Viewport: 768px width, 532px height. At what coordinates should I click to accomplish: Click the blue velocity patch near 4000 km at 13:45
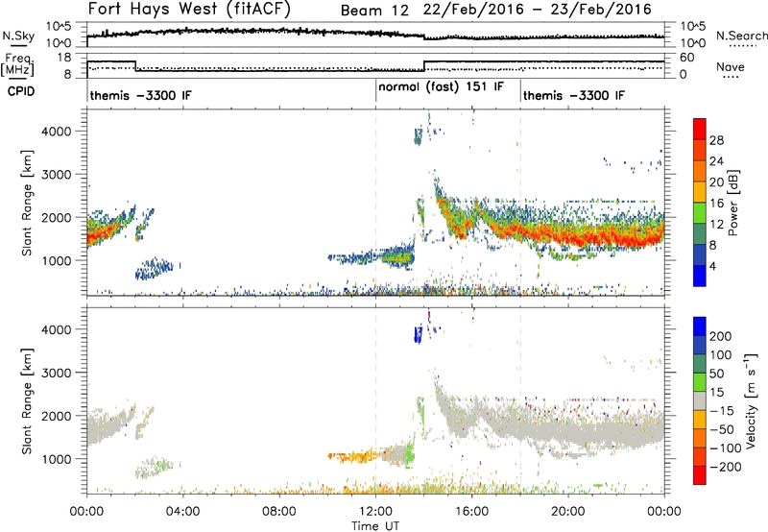coord(418,334)
